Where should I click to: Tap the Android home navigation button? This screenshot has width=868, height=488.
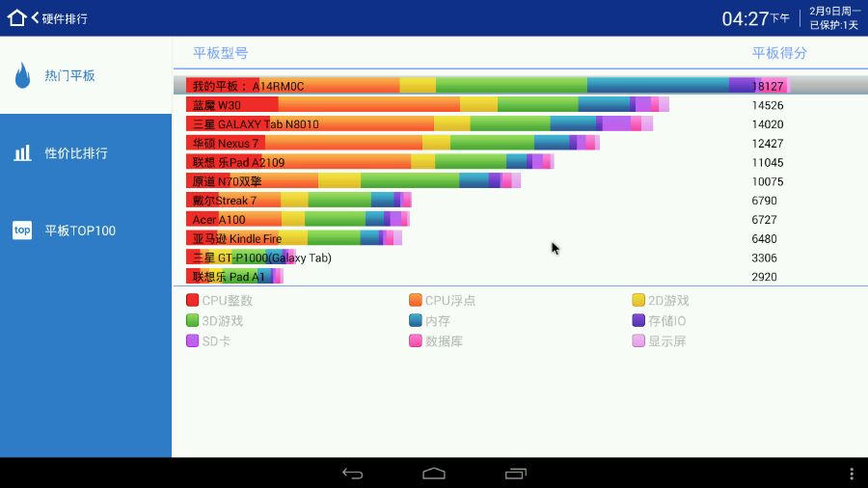tap(433, 474)
